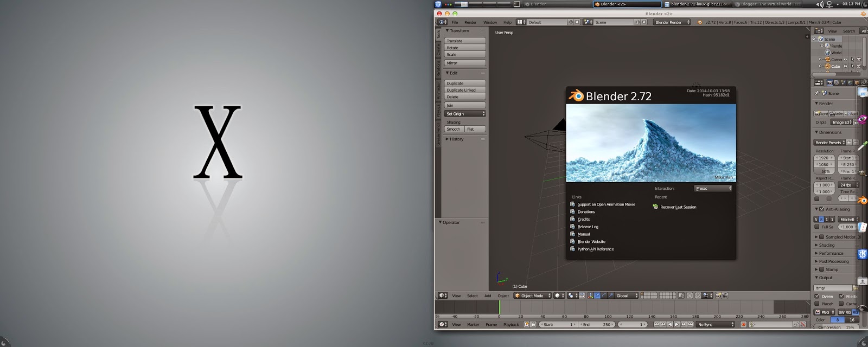Open the Set Origin dropdown
Screen dimensions: 868x347
465,114
